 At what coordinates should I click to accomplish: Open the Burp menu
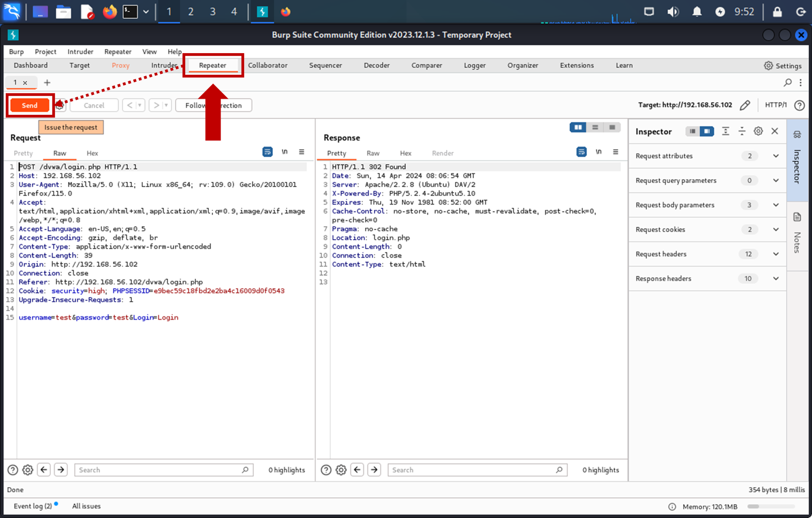[x=16, y=52]
